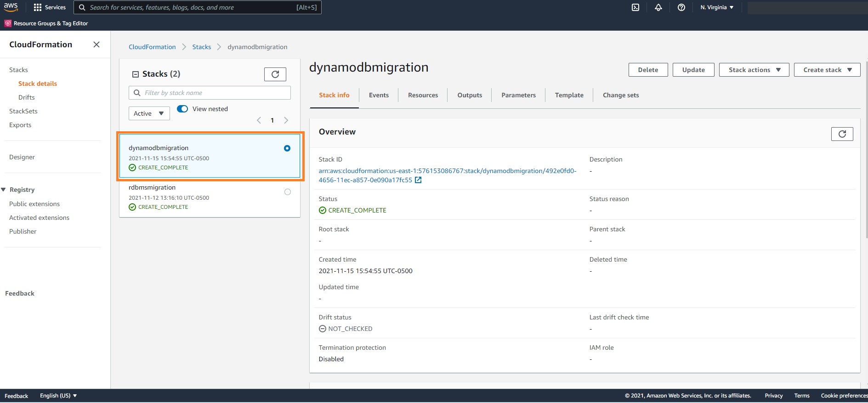Close the CloudFormation navigation pane
Screen dimensions: 868x403
[x=96, y=45]
